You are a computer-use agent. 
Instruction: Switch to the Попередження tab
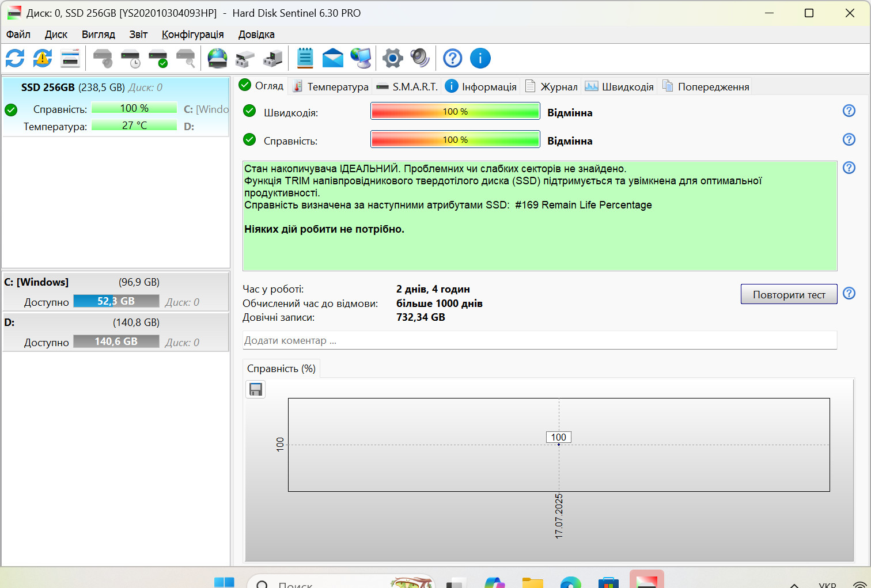pos(706,87)
